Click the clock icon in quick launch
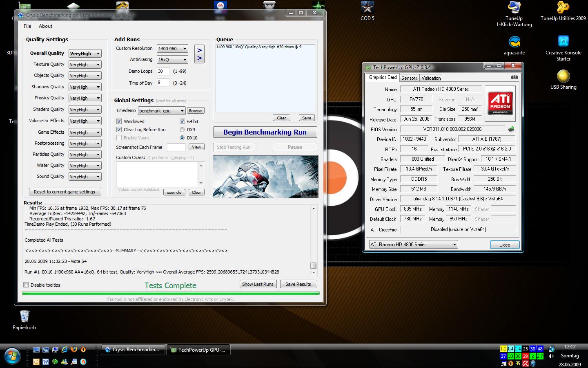 pyautogui.click(x=36, y=362)
